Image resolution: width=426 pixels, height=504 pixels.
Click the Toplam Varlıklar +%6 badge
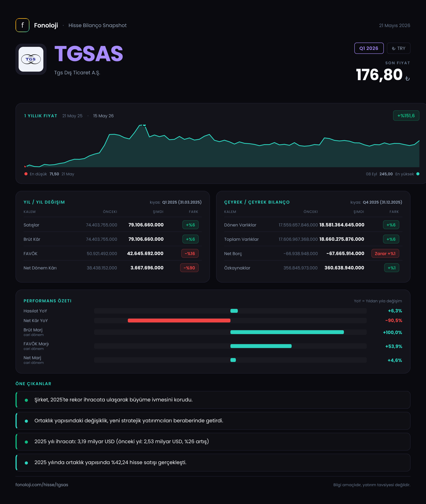pyautogui.click(x=391, y=239)
